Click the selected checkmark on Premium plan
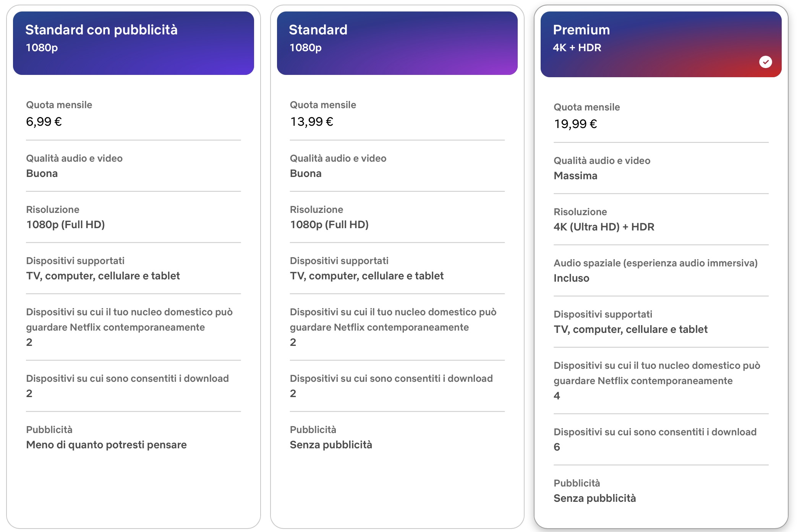797x532 pixels. click(765, 62)
